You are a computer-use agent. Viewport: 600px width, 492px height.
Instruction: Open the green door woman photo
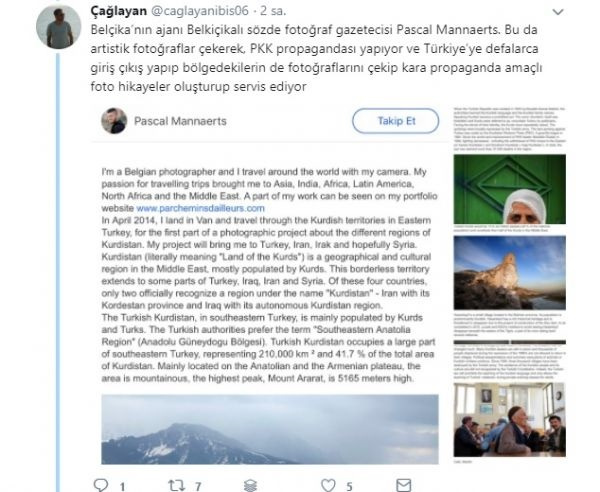tap(510, 189)
